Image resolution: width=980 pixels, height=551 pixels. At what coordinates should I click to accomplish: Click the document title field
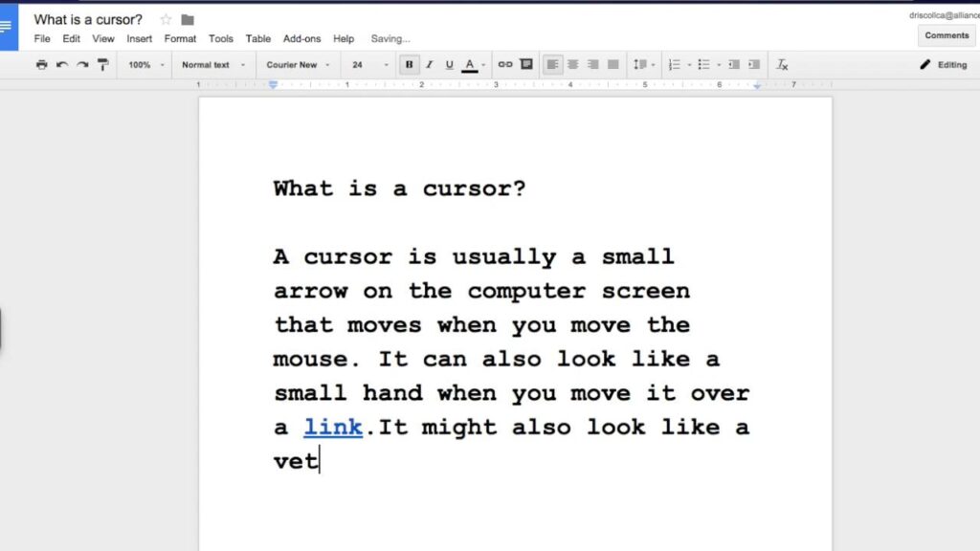click(88, 18)
